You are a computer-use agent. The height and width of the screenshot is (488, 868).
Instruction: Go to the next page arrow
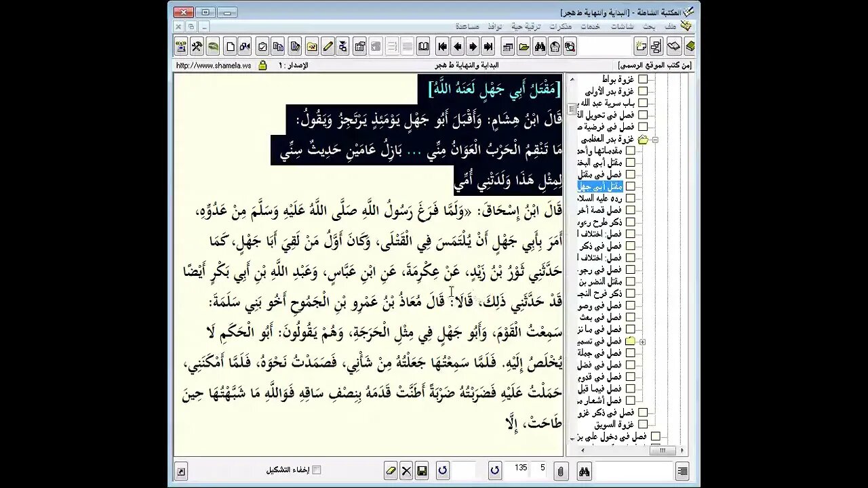(473, 47)
